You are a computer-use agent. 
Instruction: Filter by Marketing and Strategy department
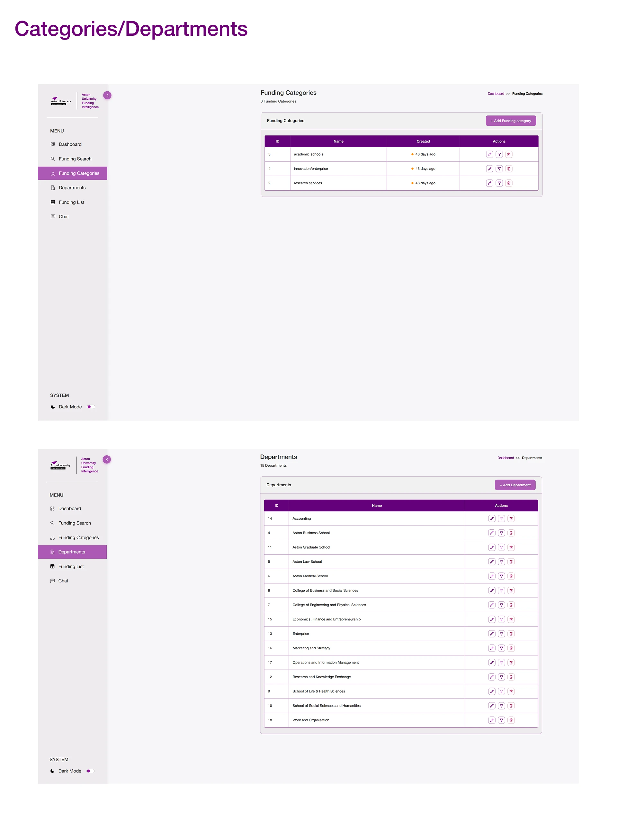(501, 648)
